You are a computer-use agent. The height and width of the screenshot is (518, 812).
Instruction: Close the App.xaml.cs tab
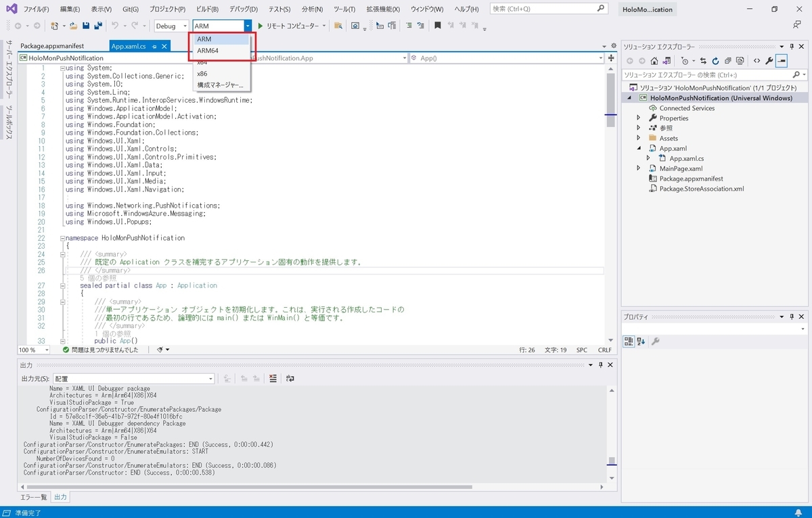tap(164, 47)
